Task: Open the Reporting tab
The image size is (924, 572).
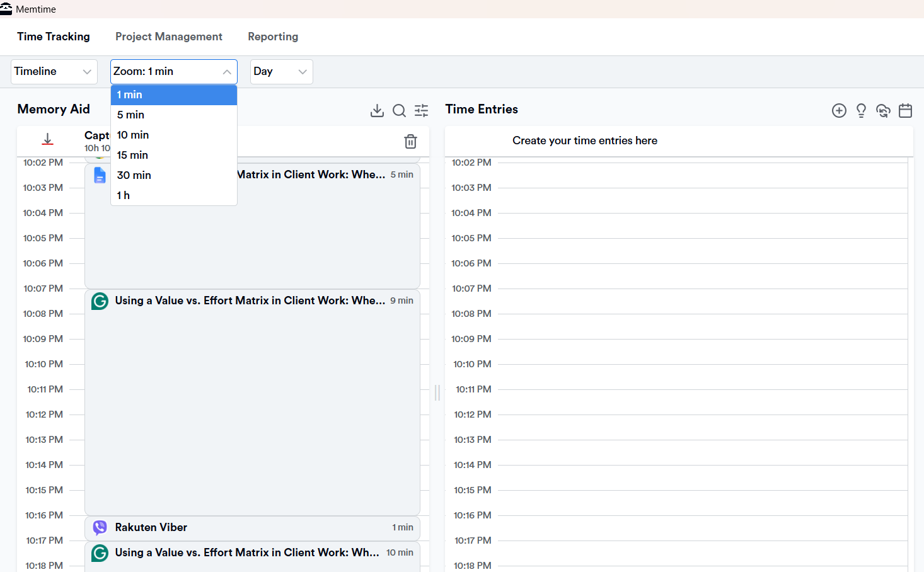Action: pos(273,37)
